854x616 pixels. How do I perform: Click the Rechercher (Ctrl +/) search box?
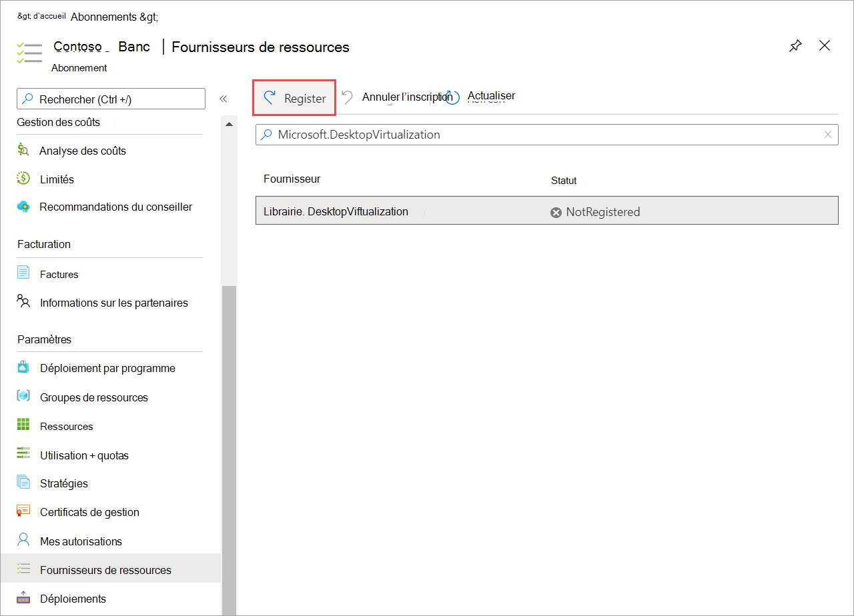coord(111,99)
